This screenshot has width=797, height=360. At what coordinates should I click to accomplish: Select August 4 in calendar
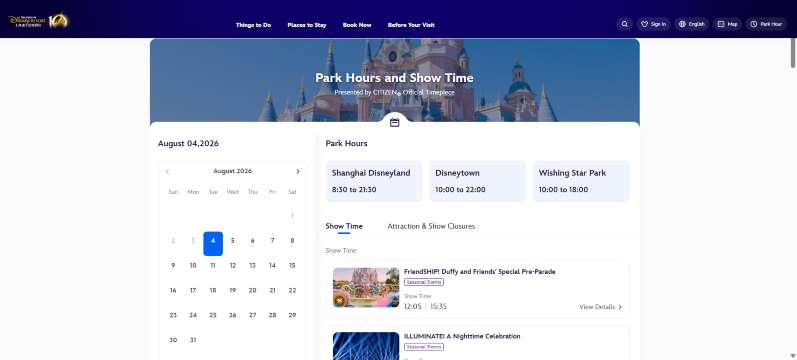[213, 244]
